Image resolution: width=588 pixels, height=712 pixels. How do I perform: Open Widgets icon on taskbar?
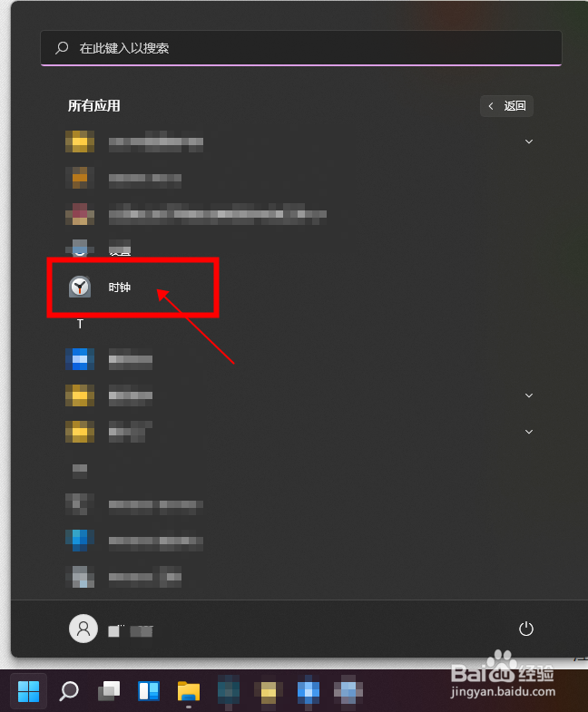click(149, 691)
